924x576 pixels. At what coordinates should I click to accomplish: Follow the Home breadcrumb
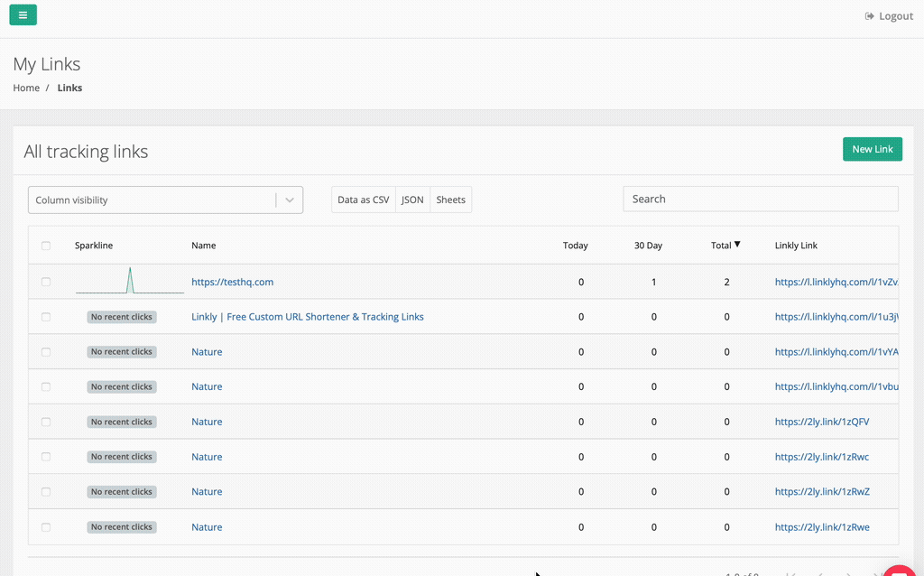pyautogui.click(x=26, y=88)
